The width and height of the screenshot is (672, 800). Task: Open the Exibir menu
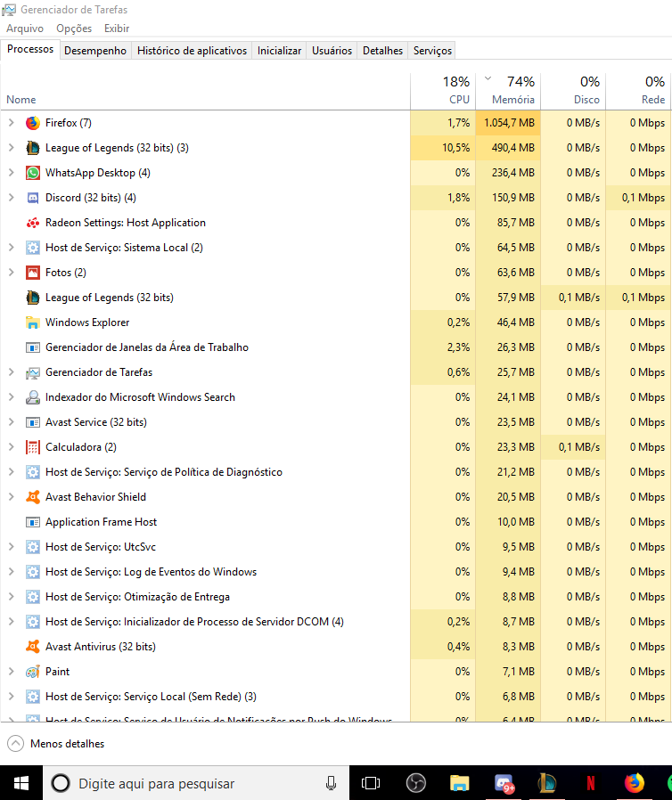117,29
